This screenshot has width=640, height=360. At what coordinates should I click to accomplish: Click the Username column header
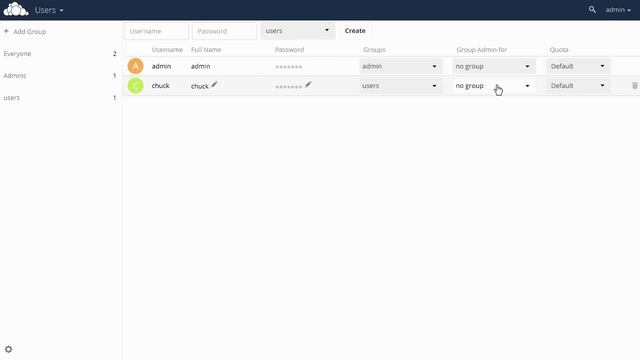click(x=167, y=49)
